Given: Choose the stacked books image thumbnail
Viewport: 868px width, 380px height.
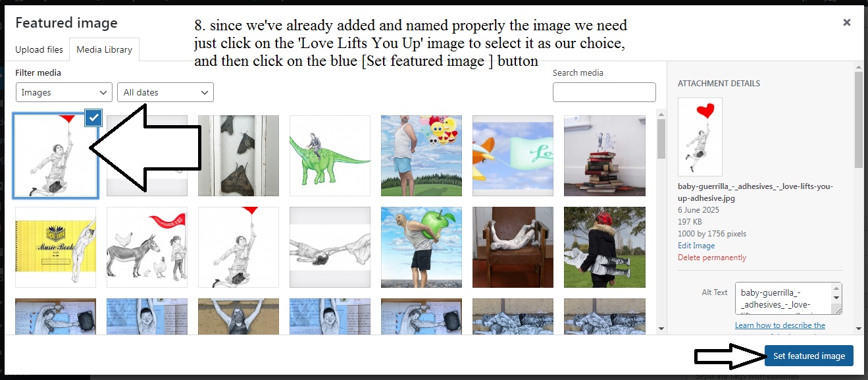Looking at the screenshot, I should (x=605, y=155).
